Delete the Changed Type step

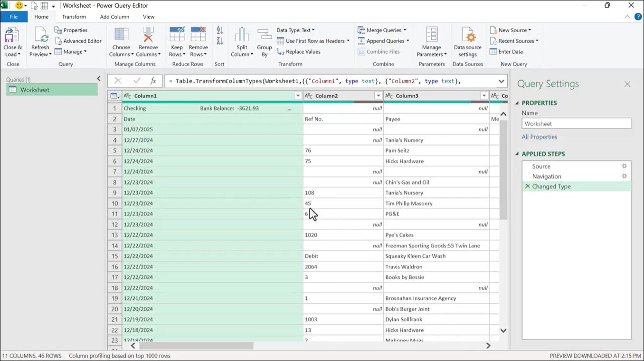pyautogui.click(x=527, y=186)
